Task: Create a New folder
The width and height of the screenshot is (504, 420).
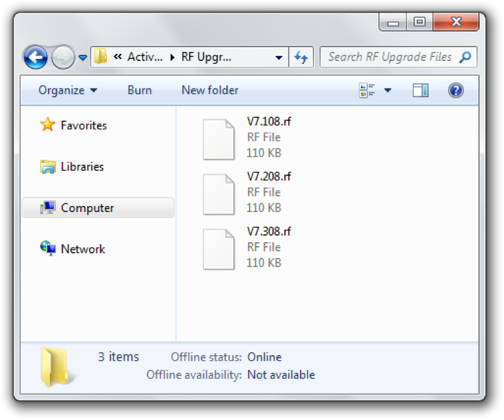Action: click(210, 91)
